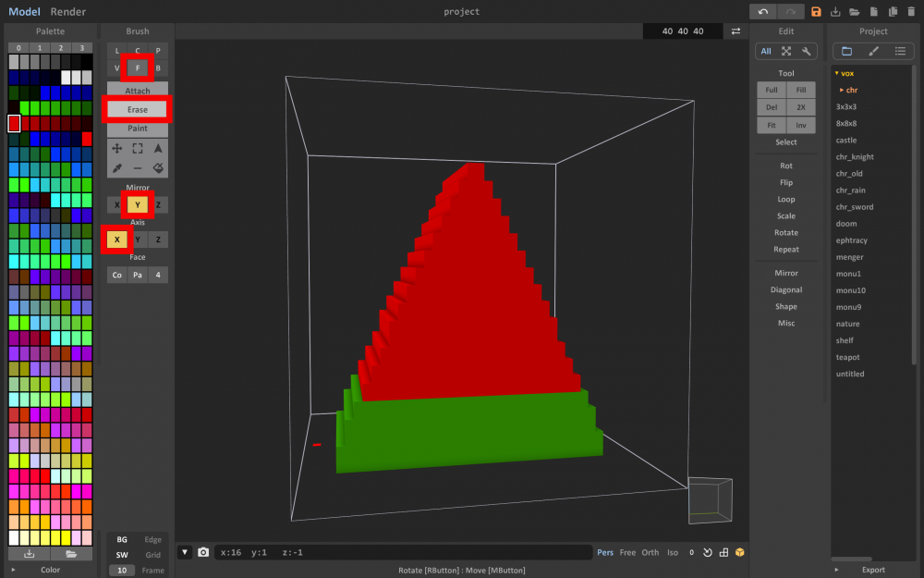This screenshot has width=924, height=578.
Task: Toggle Y-axis mirroring in Mirror section
Action: coord(137,204)
